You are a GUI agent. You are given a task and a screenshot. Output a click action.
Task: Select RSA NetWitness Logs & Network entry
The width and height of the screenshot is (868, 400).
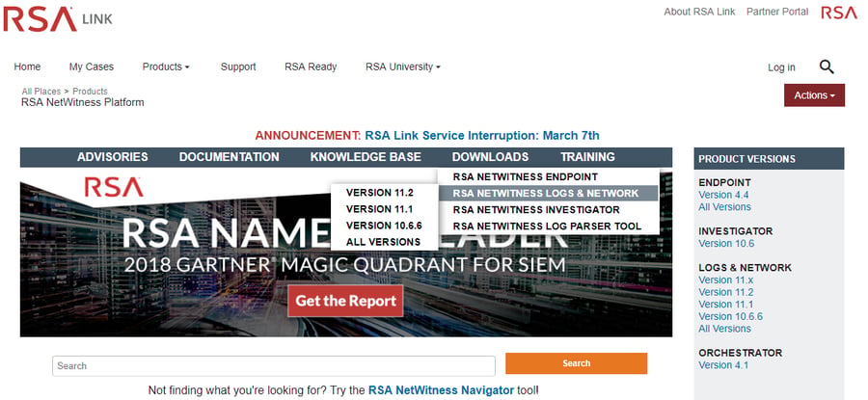[x=549, y=193]
